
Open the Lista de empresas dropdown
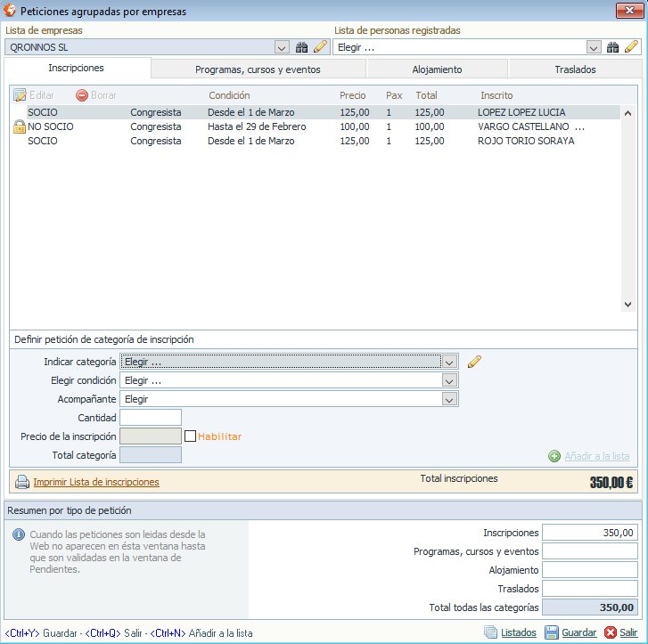282,47
